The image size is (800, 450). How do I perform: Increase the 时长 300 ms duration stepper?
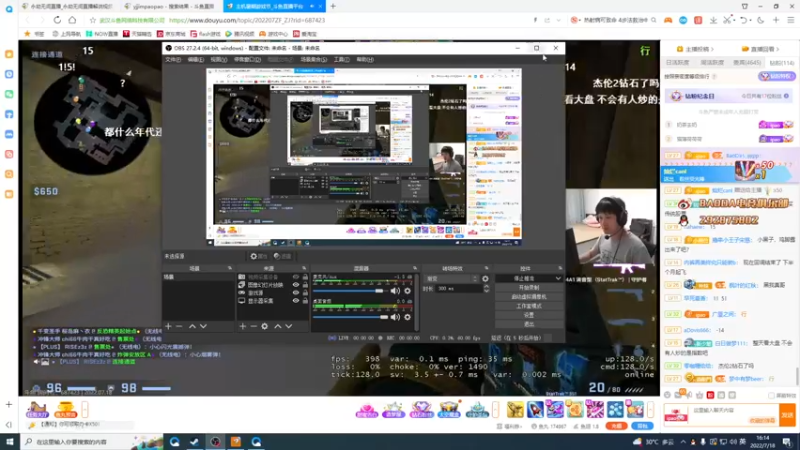coord(486,286)
